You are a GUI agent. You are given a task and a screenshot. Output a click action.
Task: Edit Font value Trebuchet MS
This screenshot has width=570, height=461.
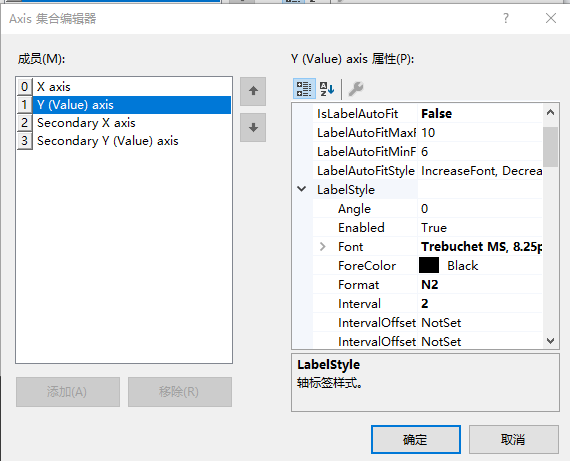coord(480,246)
